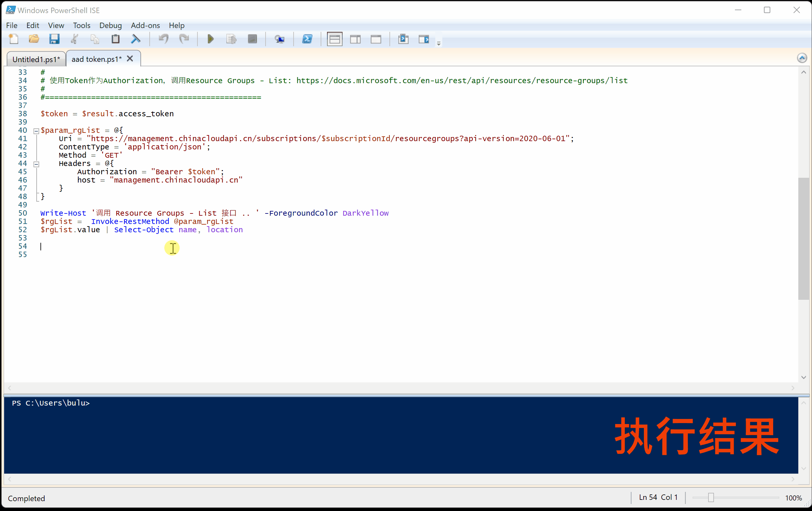812x511 pixels.
Task: Collapse the Headers block fold marker
Action: click(36, 164)
